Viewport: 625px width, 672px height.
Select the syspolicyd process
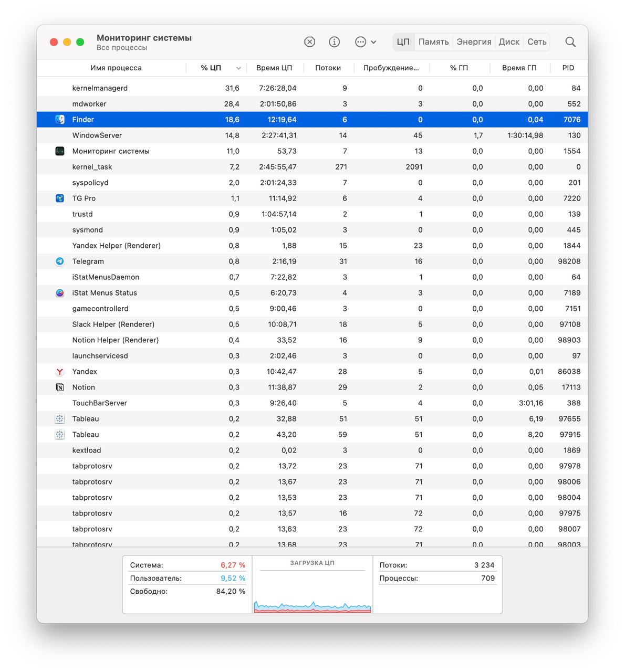(312, 183)
